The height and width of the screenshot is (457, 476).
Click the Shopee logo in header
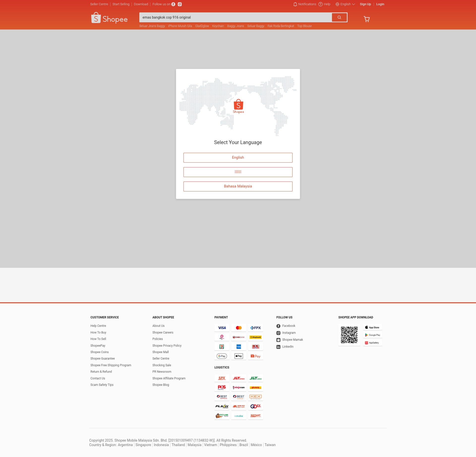point(109,18)
